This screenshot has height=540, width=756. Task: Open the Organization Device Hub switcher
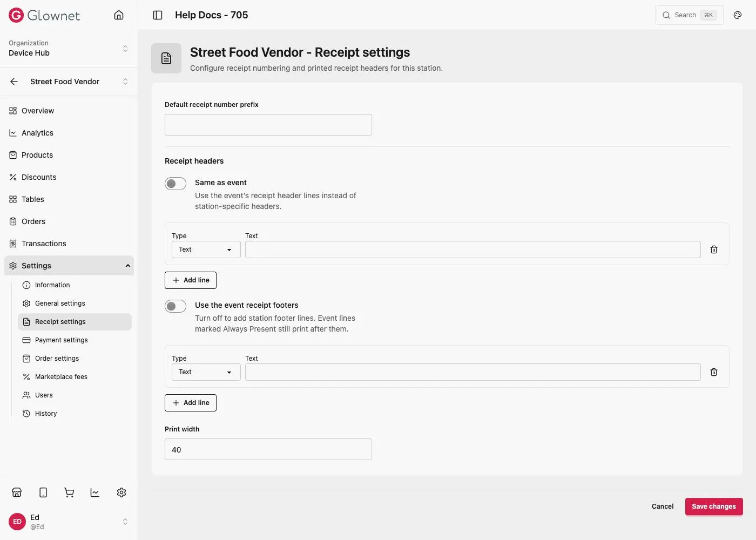[69, 49]
